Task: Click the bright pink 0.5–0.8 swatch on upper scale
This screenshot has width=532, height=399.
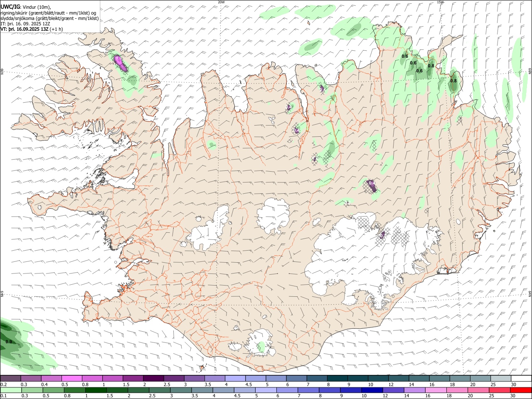Action: (x=71, y=378)
